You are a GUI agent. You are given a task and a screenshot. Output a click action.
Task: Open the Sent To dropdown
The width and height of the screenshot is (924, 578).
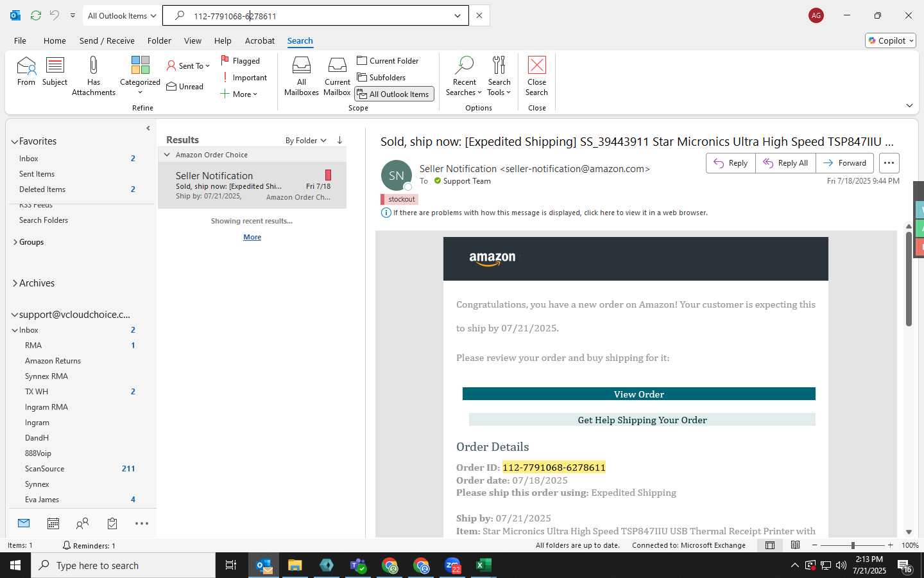point(188,66)
